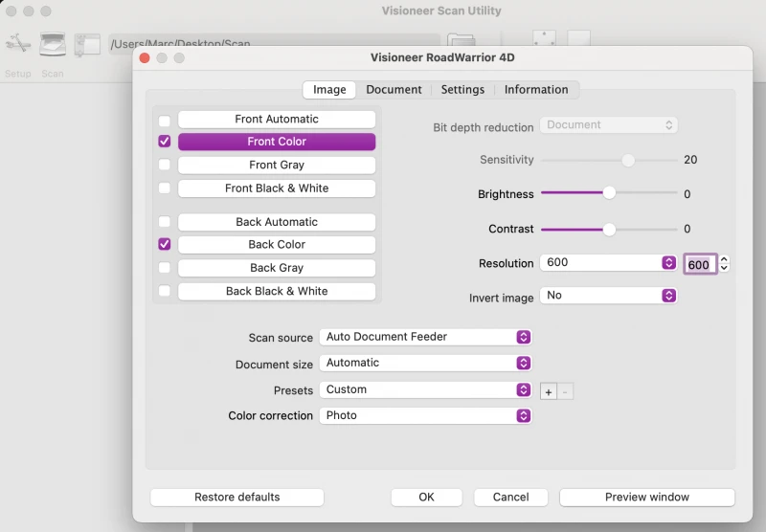Select the Back Gray button
The image size is (766, 532).
(277, 268)
